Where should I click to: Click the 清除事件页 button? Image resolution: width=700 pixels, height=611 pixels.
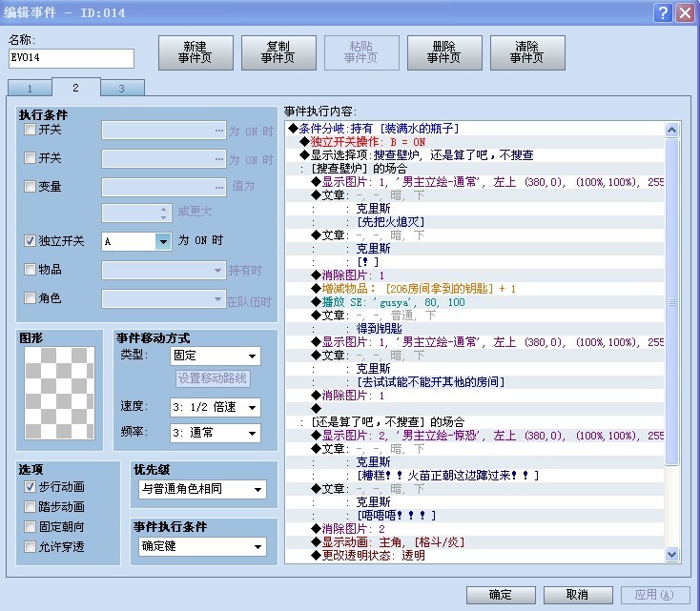(x=527, y=52)
